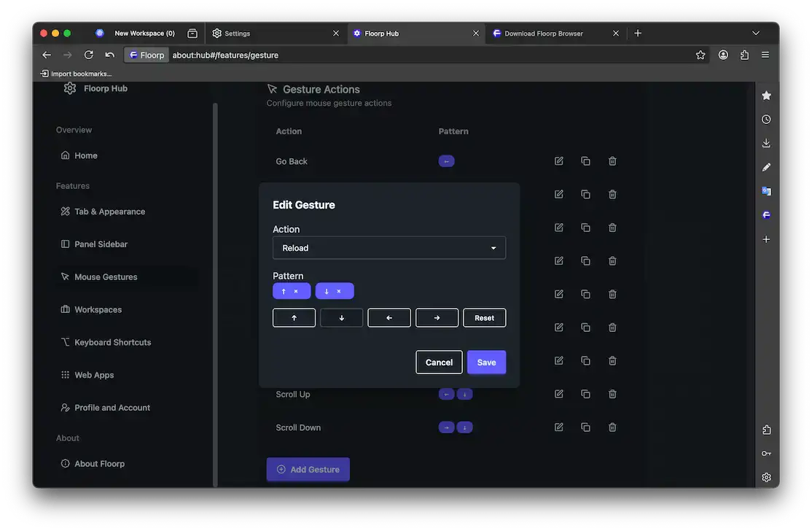812x531 pixels.
Task: Open the Mouse Gestures section in sidebar
Action: [x=106, y=276]
